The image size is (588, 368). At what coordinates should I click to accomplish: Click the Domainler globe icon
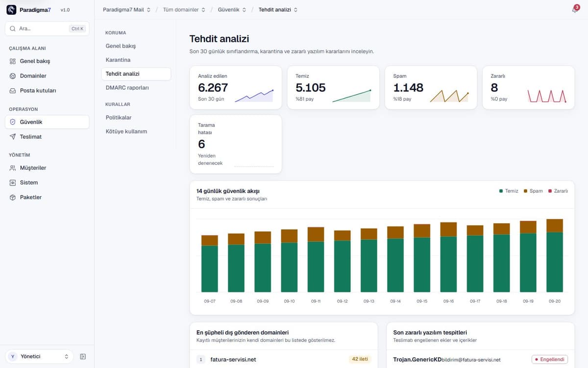(x=13, y=76)
